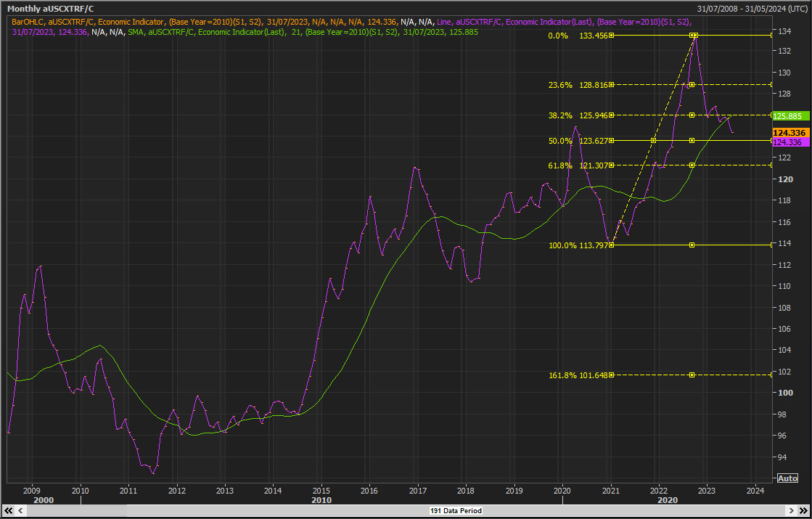Click the date range text at top right
The height and width of the screenshot is (519, 812).
(752, 8)
